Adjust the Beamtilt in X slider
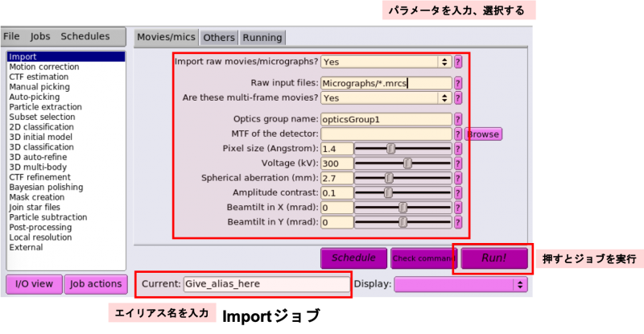Viewport: 644px width, 334px height. 402,208
